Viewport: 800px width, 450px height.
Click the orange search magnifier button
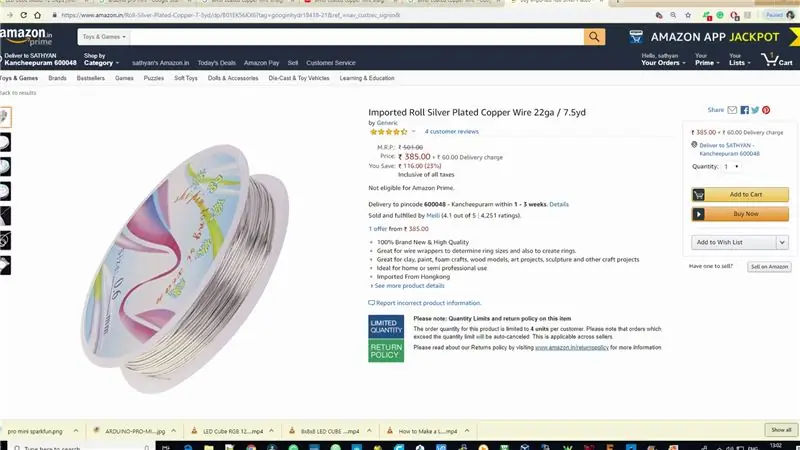pos(594,37)
